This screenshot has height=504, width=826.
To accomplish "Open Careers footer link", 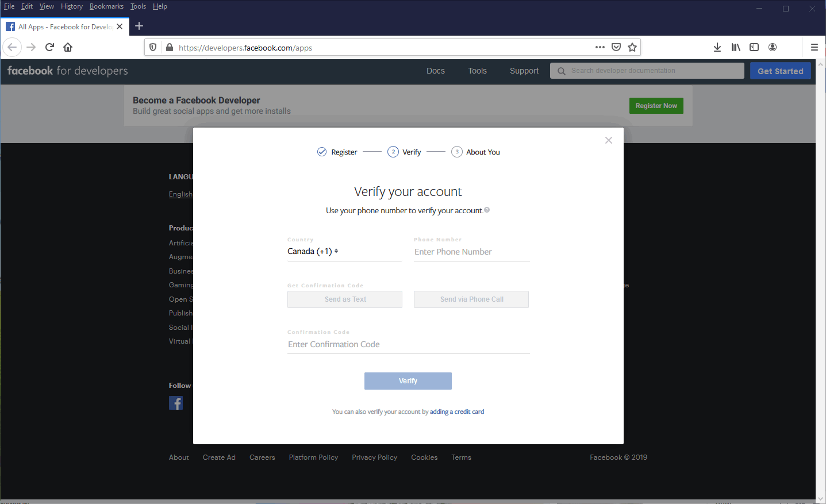I will coord(262,457).
